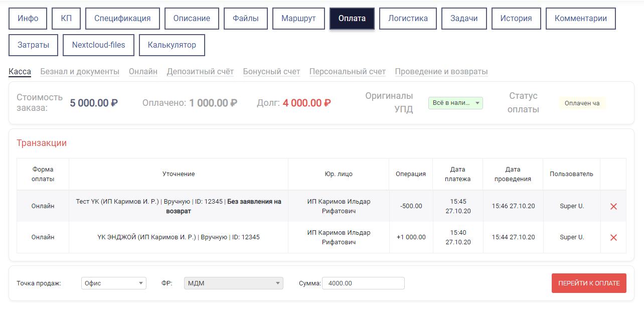This screenshot has width=644, height=309.
Task: Click the paid amount 1 000.00 ₽
Action: click(x=213, y=103)
